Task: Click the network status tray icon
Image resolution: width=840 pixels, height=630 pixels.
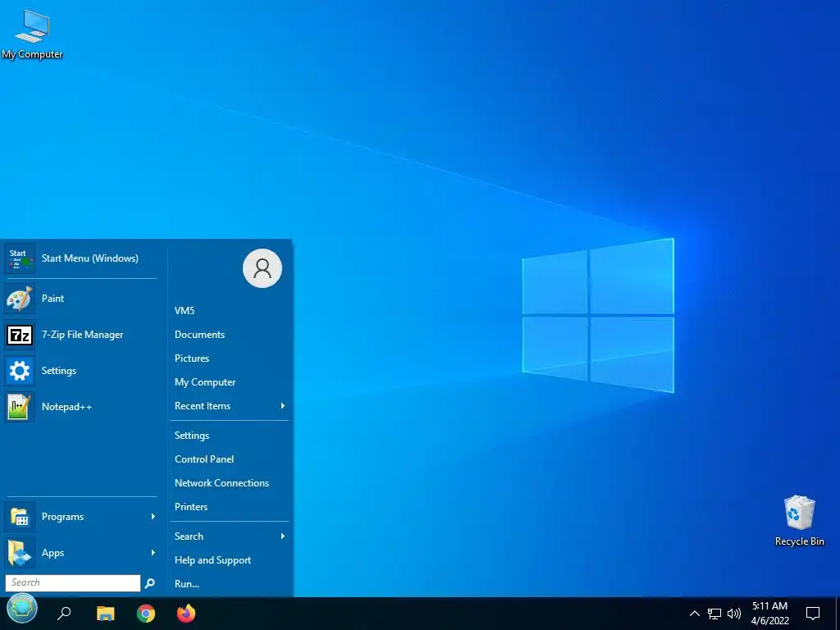Action: (714, 614)
